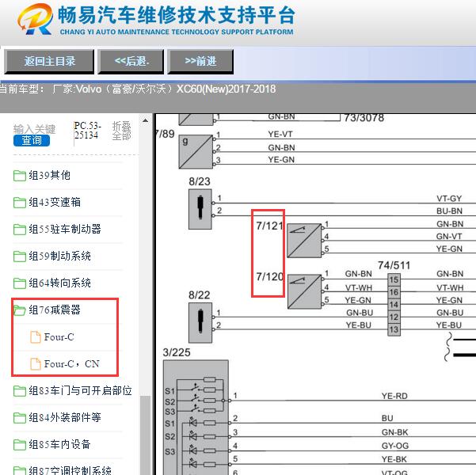Click the YE-VT wire label

280,134
